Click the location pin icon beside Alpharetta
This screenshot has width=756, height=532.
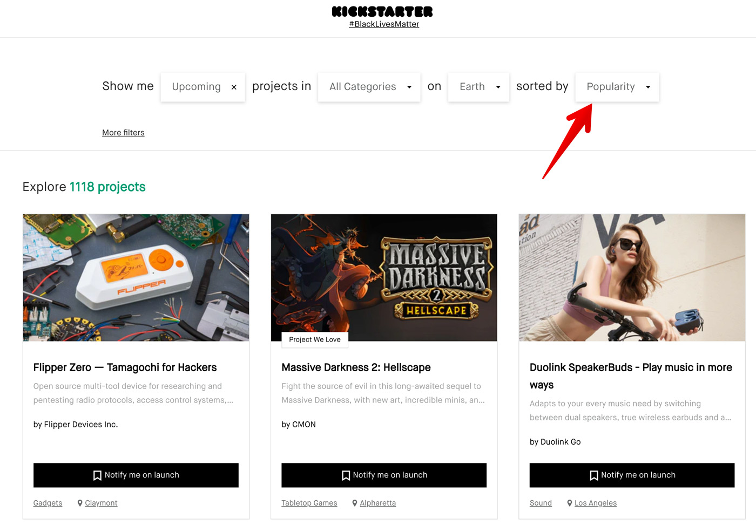(x=355, y=503)
